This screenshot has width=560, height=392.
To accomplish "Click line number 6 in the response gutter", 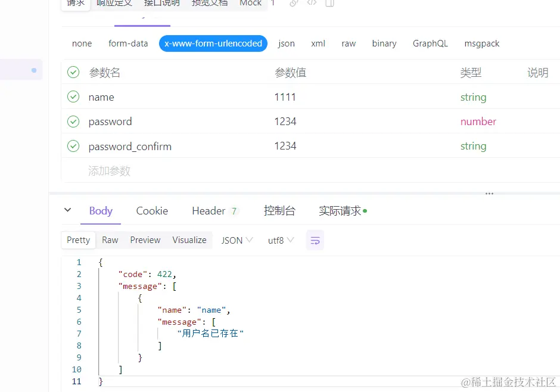I will click(x=79, y=322).
